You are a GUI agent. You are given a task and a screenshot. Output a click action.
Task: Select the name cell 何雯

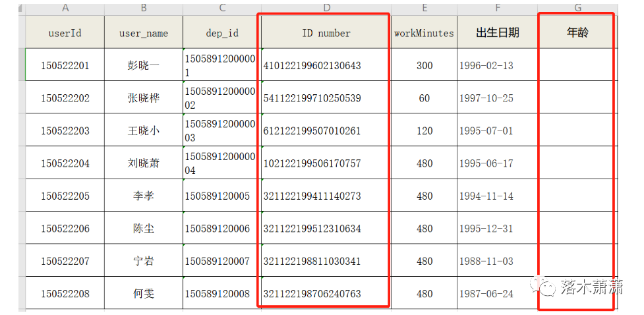(x=144, y=293)
